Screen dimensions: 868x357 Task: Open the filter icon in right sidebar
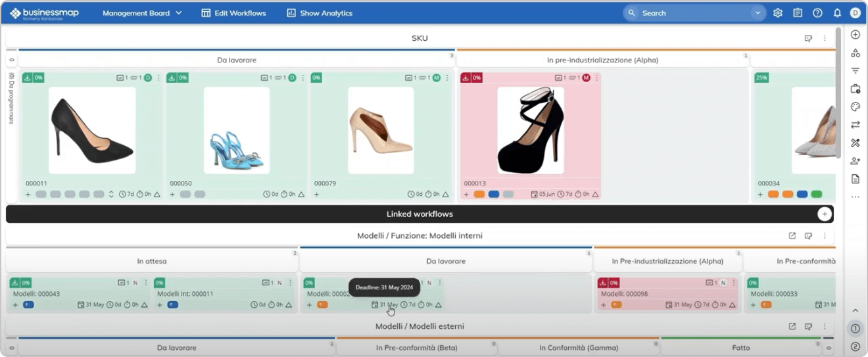point(856,71)
